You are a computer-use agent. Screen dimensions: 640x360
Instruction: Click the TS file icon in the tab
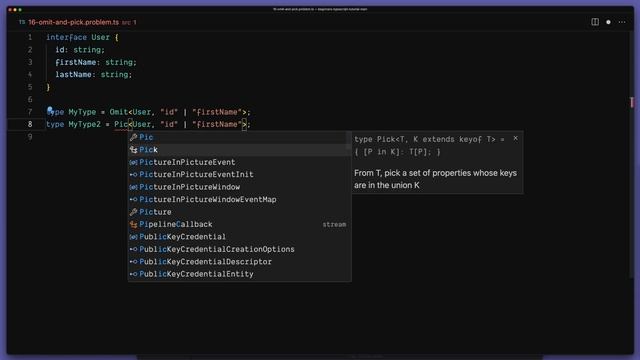(22, 22)
